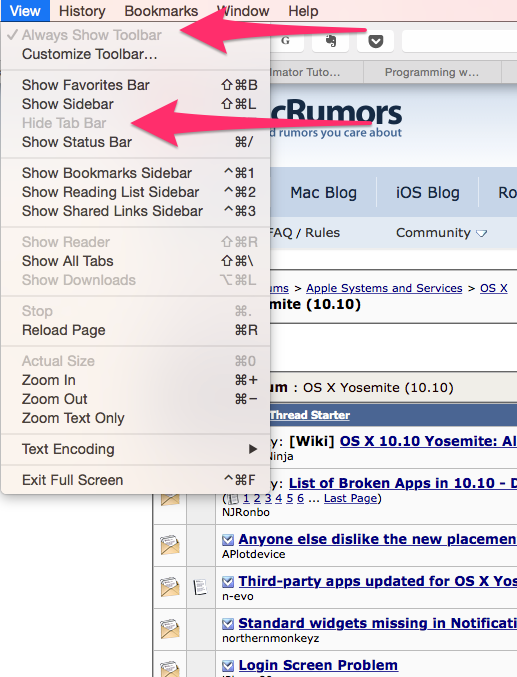Open 'OS X 10.10 Yosemite' wiki thread

tap(428, 441)
